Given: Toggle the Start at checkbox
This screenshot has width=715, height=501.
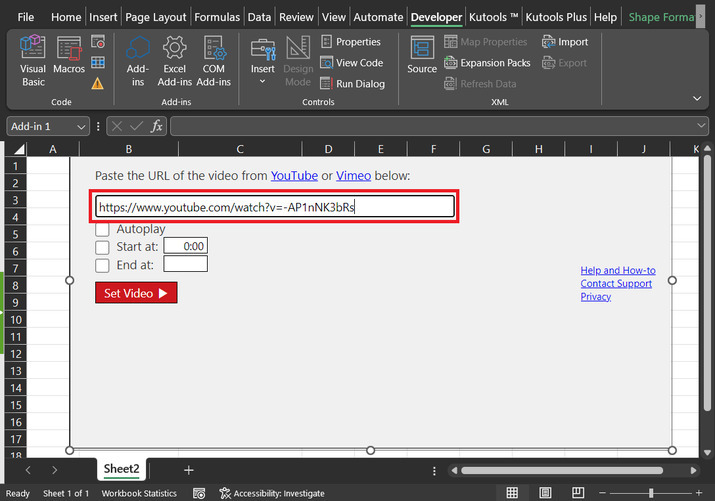Looking at the screenshot, I should pos(102,247).
